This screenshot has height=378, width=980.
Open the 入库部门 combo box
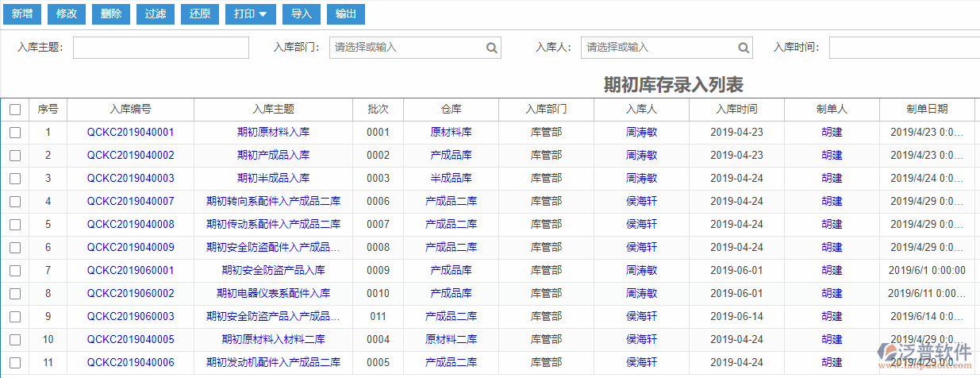(408, 48)
